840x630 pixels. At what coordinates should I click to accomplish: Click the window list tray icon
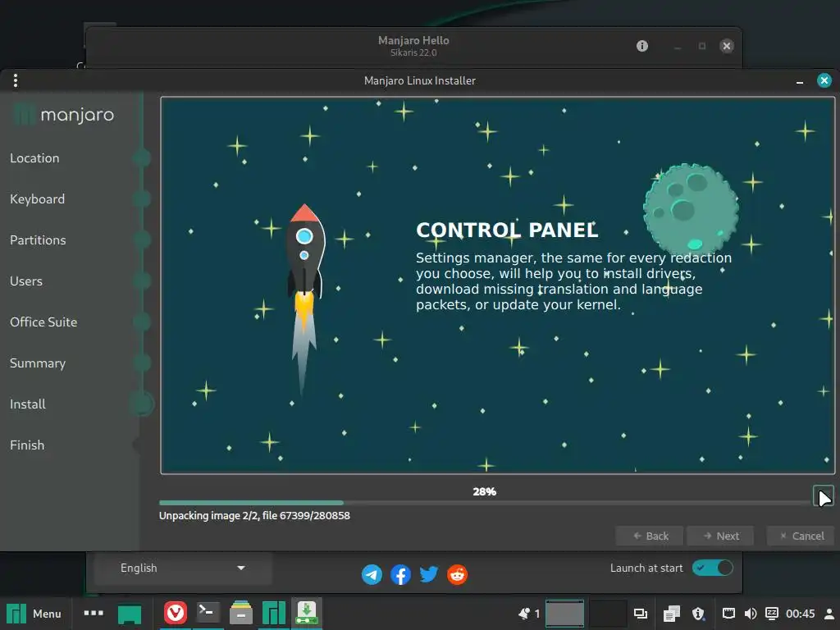pos(641,614)
